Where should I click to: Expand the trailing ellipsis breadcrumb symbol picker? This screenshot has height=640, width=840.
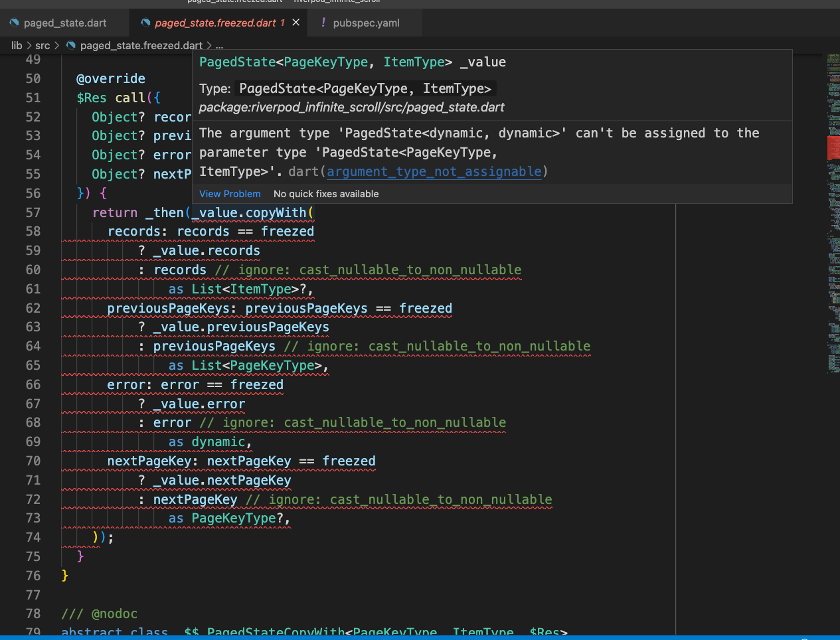[220, 45]
